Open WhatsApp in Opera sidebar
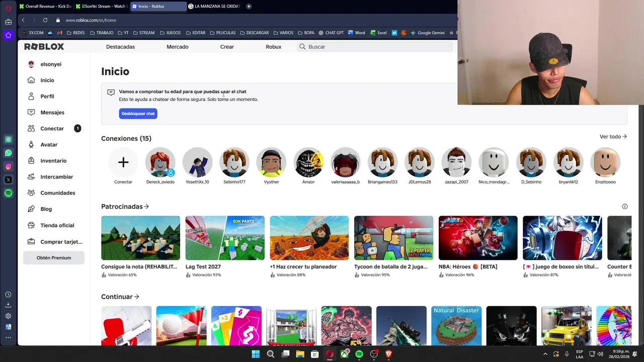Image resolution: width=644 pixels, height=362 pixels. 9,153
